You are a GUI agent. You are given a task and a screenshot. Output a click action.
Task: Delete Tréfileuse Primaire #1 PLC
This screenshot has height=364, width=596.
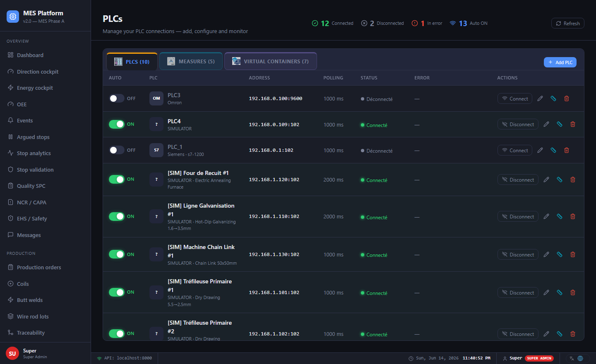point(573,292)
